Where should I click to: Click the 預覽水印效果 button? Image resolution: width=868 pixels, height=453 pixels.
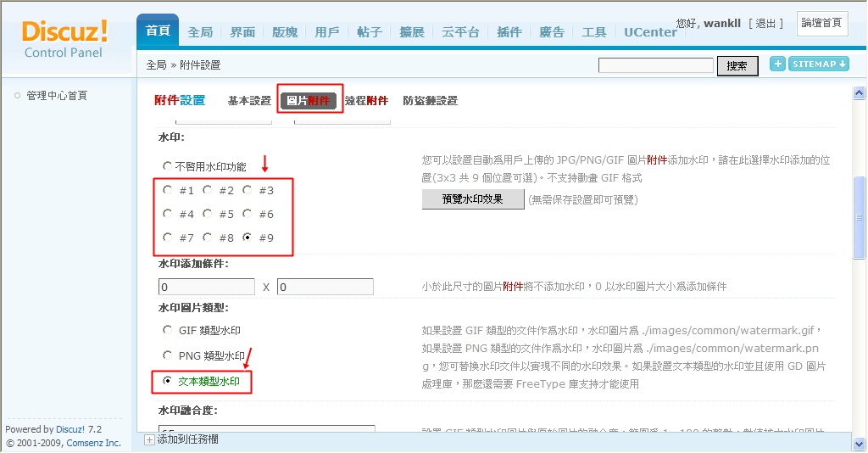click(472, 199)
